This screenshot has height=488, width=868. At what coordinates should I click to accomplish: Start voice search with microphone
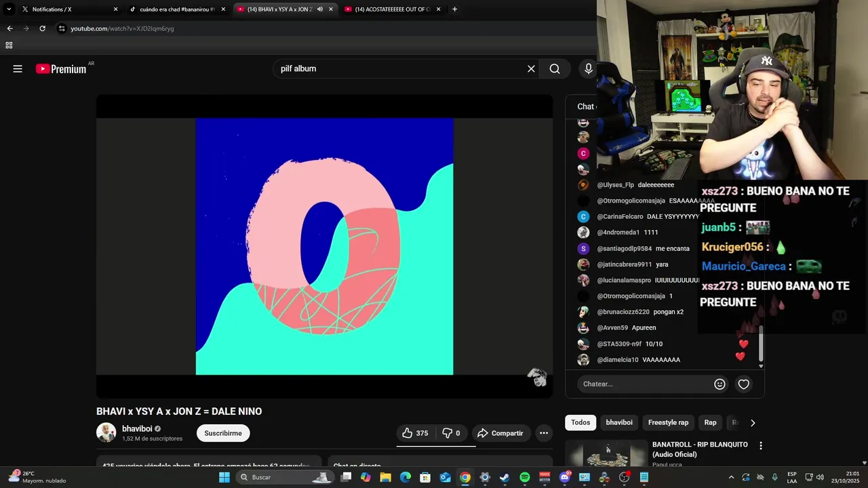click(x=589, y=68)
